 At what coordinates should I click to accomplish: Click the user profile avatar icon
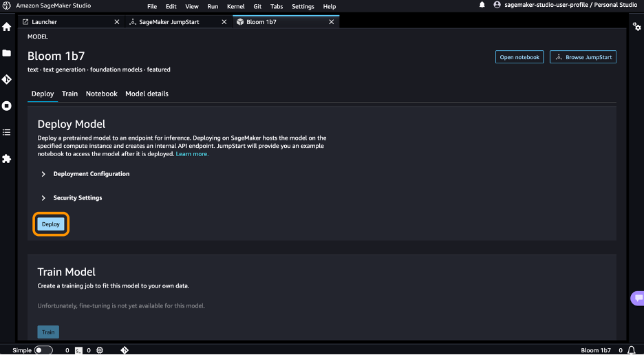[x=497, y=5]
